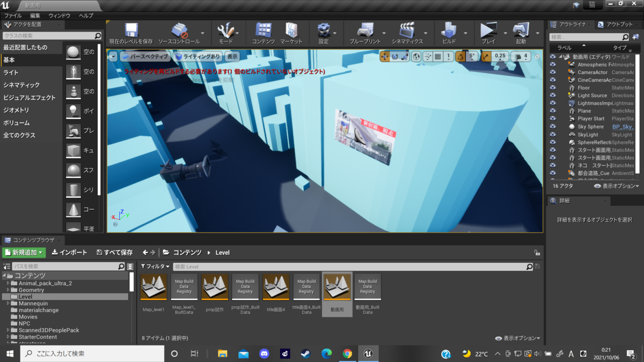Image resolution: width=644 pixels, height=362 pixels.
Task: Toggle rotation snapping triangle icon
Action: [x=460, y=56]
